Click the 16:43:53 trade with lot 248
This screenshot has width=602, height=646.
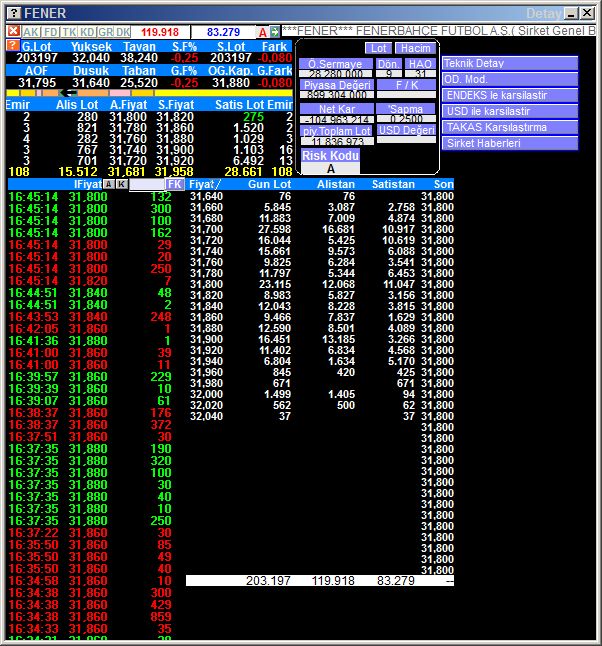click(x=90, y=317)
